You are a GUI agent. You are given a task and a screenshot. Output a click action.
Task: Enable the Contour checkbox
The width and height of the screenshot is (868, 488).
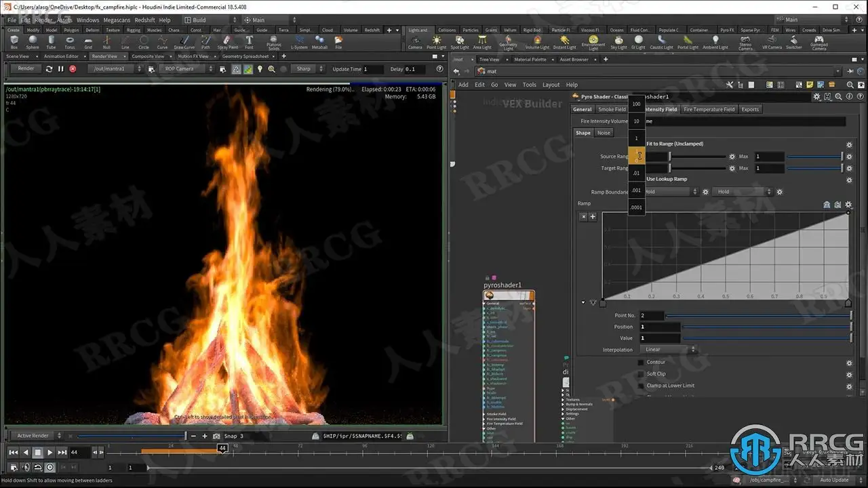pos(641,362)
